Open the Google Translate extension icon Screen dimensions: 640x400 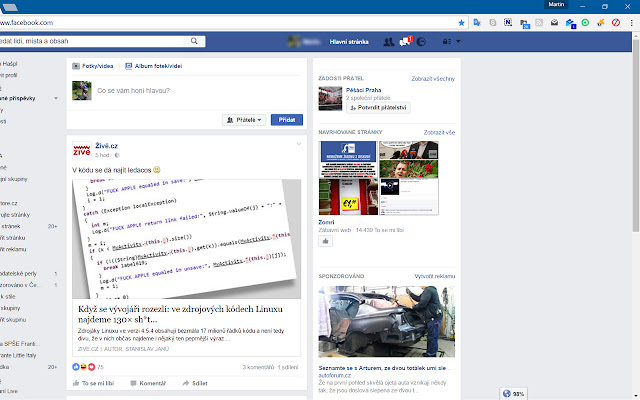tap(477, 23)
